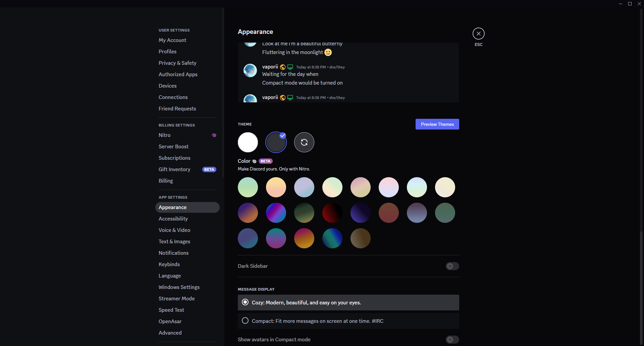Select the Light theme white circle
Screen dimensions: 644x346
[x=248, y=142]
